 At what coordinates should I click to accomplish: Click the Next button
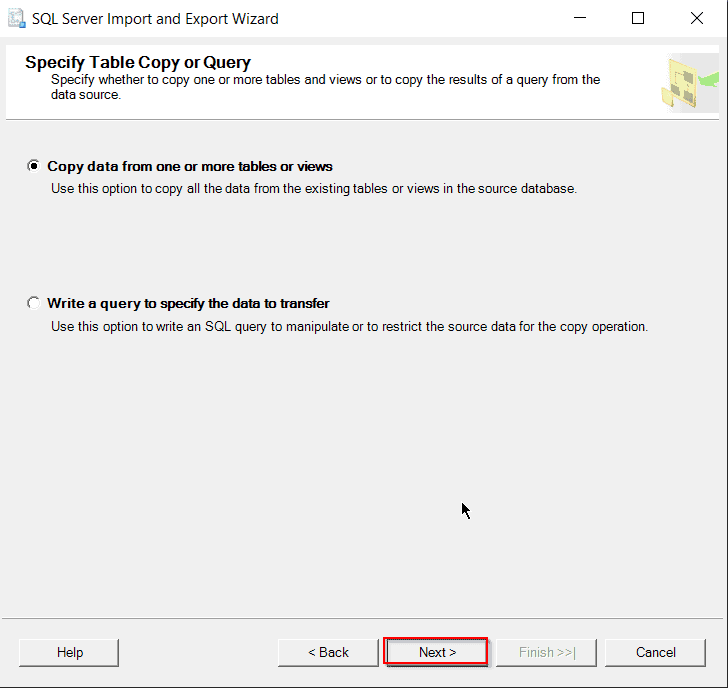point(436,652)
